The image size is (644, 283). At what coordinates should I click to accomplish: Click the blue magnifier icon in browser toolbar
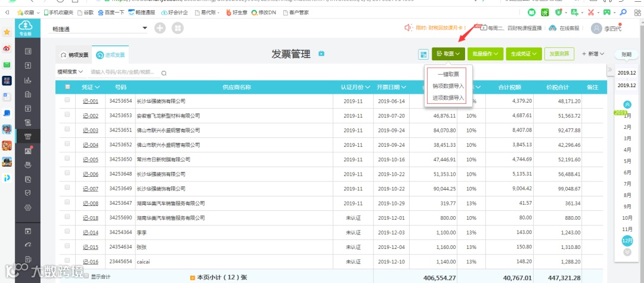(x=623, y=13)
